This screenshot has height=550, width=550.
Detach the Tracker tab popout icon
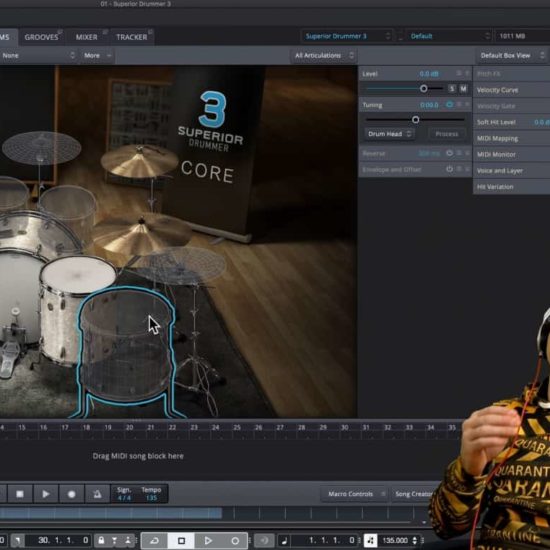coord(150,32)
